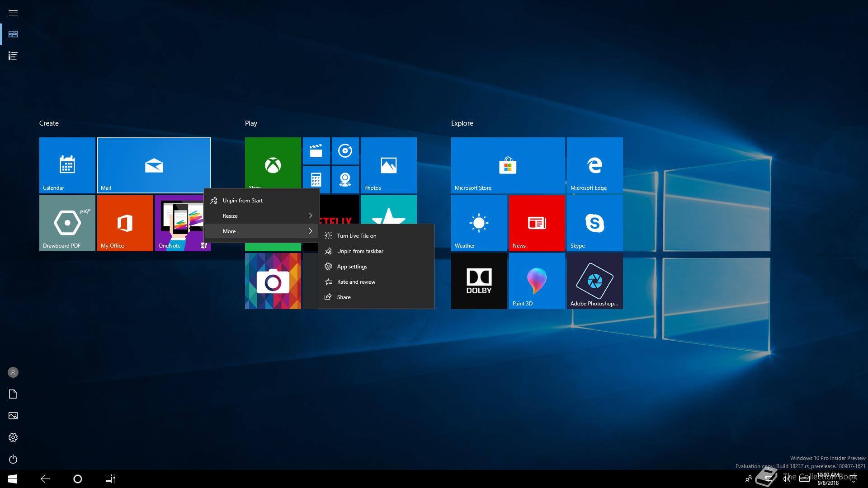This screenshot has width=868, height=488.
Task: Choose Unpin from taskbar
Action: click(376, 251)
